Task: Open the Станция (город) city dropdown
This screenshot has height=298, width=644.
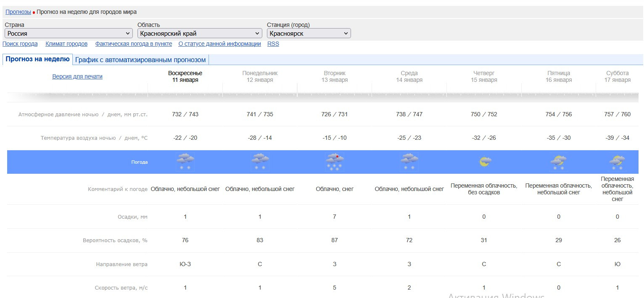Action: tap(309, 34)
